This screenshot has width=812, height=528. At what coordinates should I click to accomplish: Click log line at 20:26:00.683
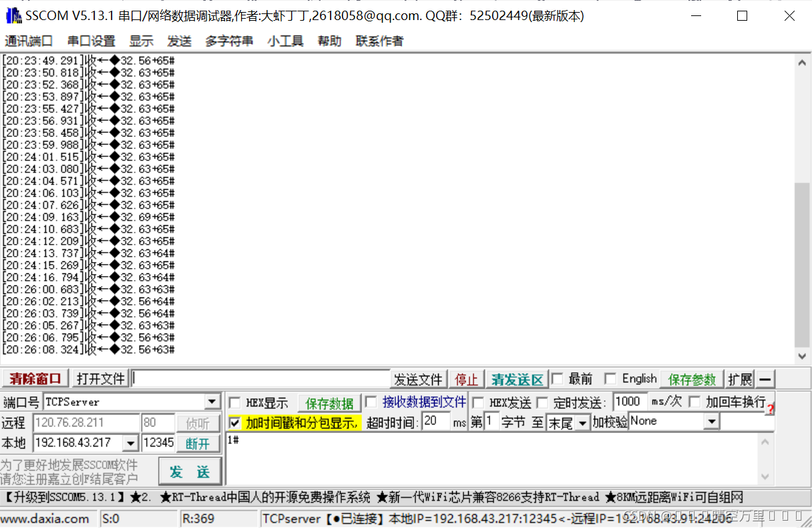click(x=88, y=289)
